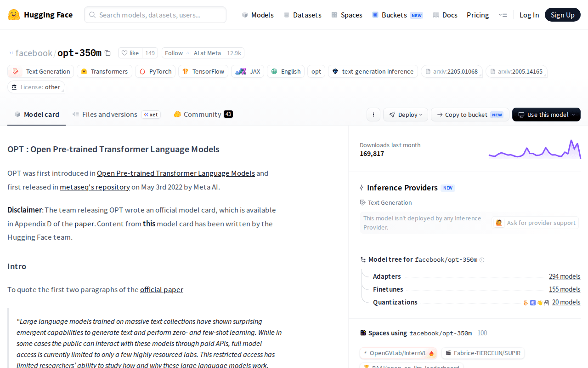588x368 pixels.
Task: Click the Inference Providers NEW badge
Action: tap(448, 188)
